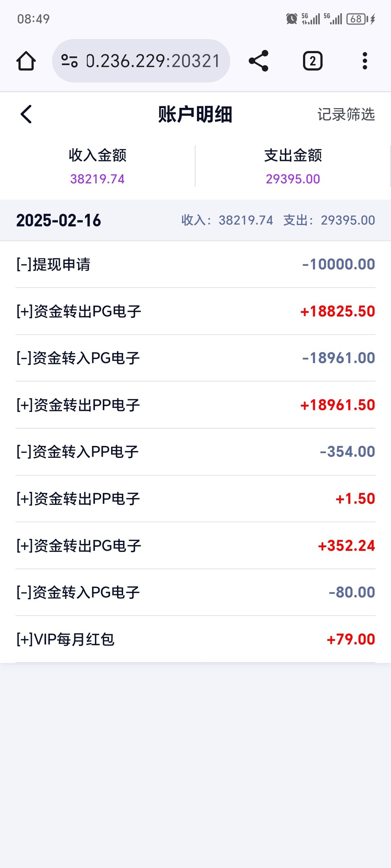391x868 pixels.
Task: Go back with the left arrow
Action: tap(26, 114)
